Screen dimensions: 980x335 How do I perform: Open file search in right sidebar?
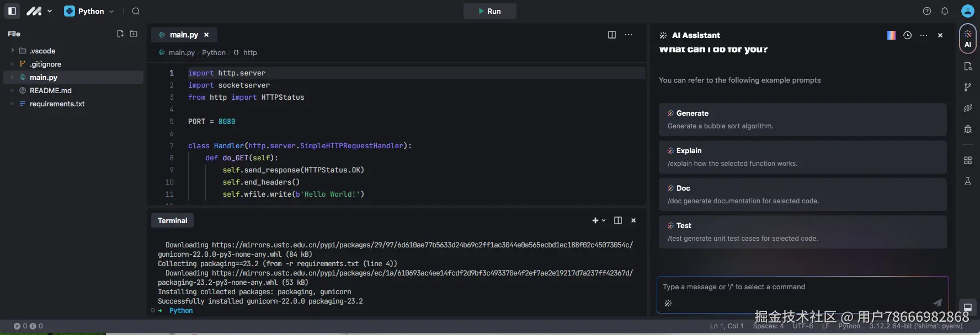click(x=968, y=66)
